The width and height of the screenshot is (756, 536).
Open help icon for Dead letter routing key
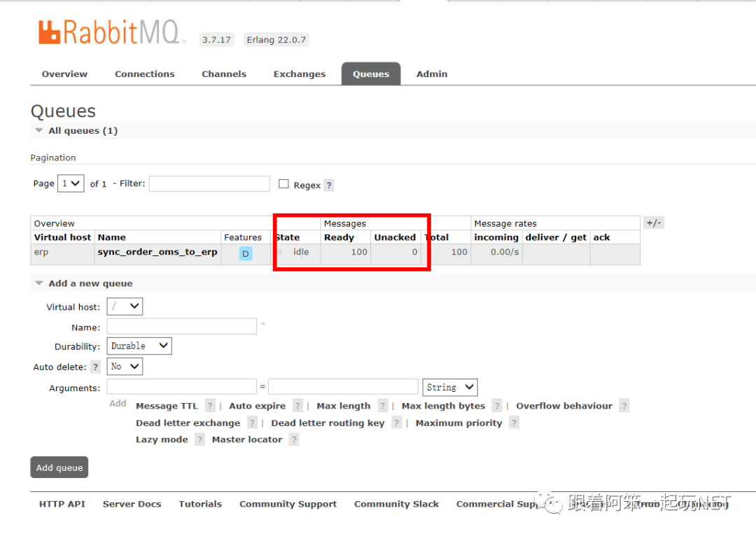click(396, 423)
